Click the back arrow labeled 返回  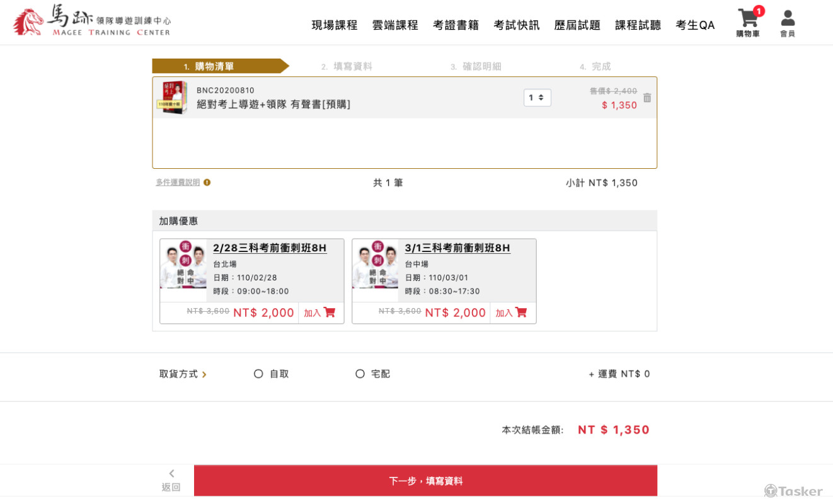tap(171, 480)
